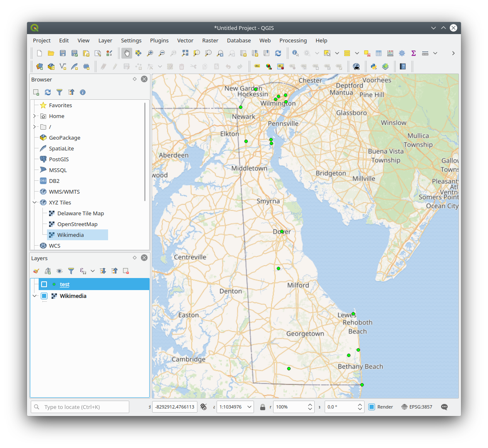The height and width of the screenshot is (448, 488).
Task: Open Manage Map Themes eye icon
Action: coord(59,271)
